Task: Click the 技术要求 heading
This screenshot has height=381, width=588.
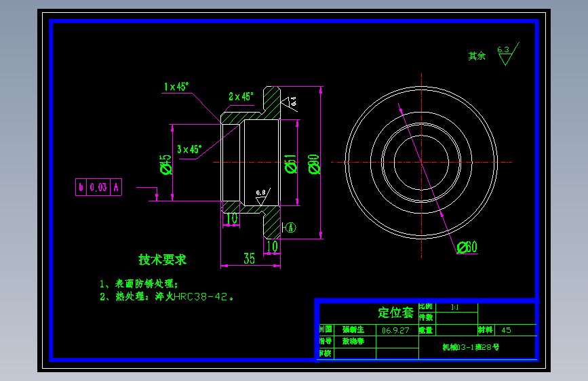Action: coord(162,260)
